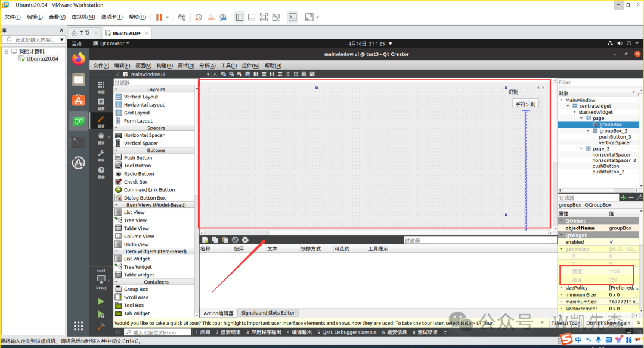Viewport: 644px width, 348px height.
Task: Click the widget box filter field
Action: pos(154,83)
